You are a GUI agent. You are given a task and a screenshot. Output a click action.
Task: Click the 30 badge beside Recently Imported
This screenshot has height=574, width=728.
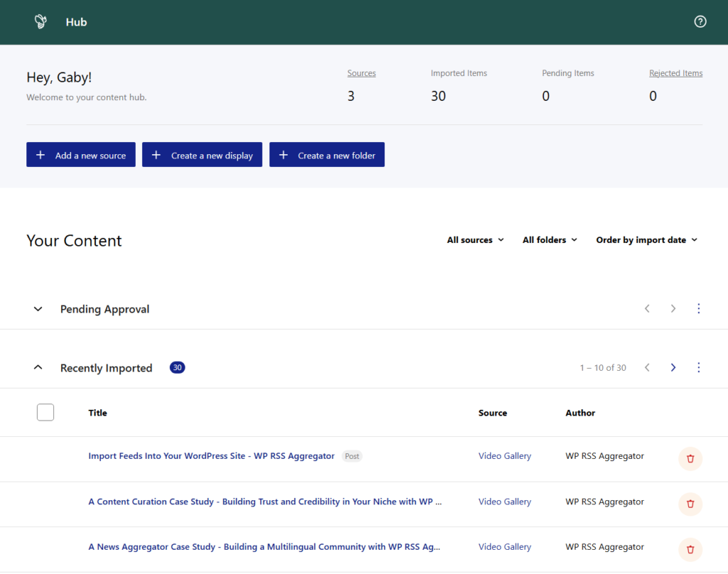(177, 367)
